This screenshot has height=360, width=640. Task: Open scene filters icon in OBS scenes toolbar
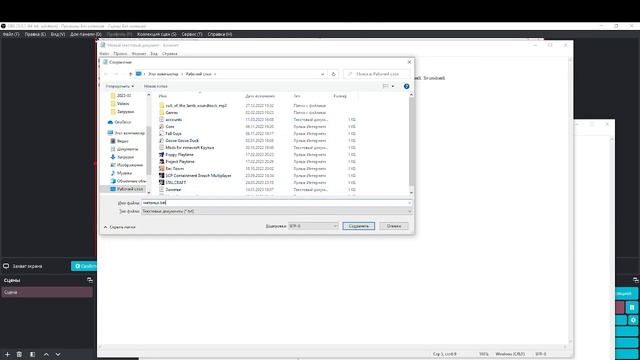[32, 354]
